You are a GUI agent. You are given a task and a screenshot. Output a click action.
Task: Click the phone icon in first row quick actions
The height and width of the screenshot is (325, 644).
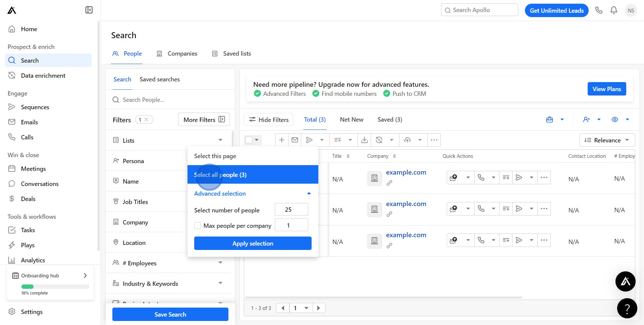pyautogui.click(x=481, y=178)
